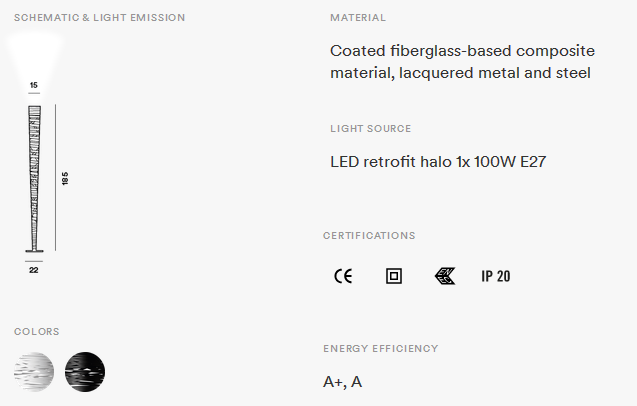The image size is (637, 406).
Task: Click the CE certification mark icon
Action: 343,276
